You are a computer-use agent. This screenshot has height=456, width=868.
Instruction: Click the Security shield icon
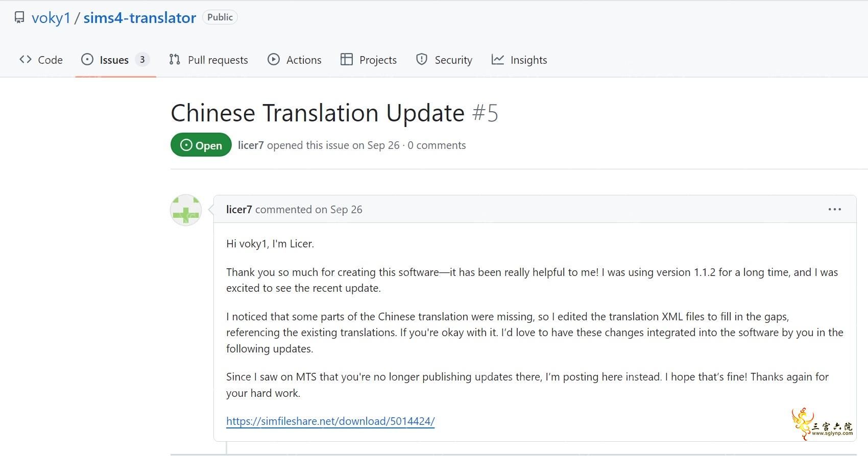(422, 60)
